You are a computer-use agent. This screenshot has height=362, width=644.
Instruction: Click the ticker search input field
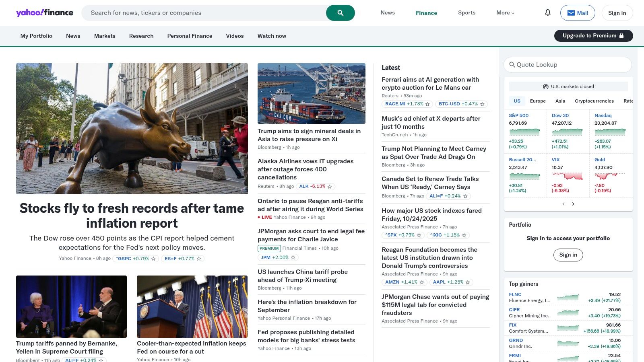pos(201,12)
